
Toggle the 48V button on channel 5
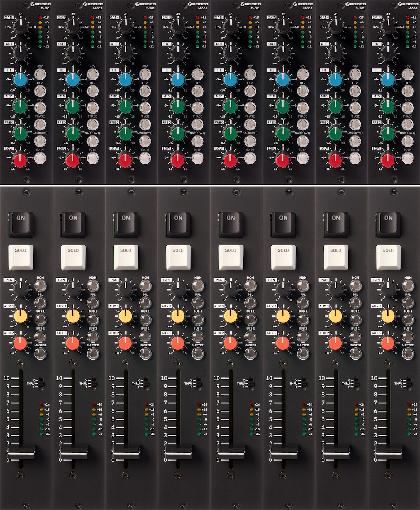coord(250,75)
